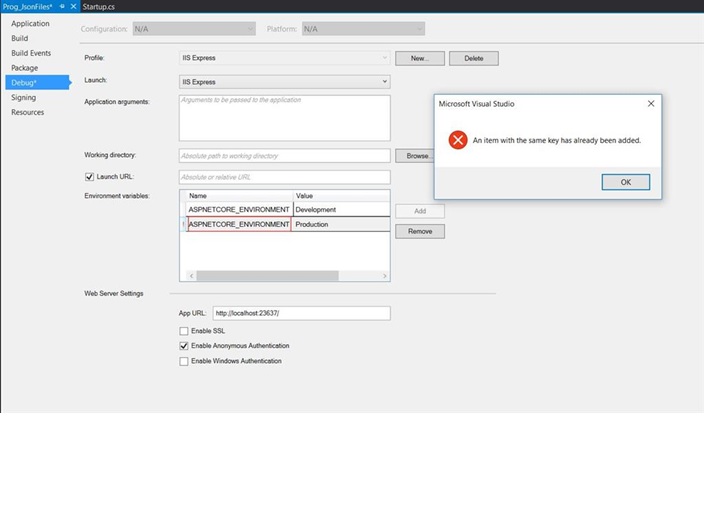Viewport: 720px width, 509px height.
Task: Dismiss dialog with X icon
Action: [x=651, y=103]
